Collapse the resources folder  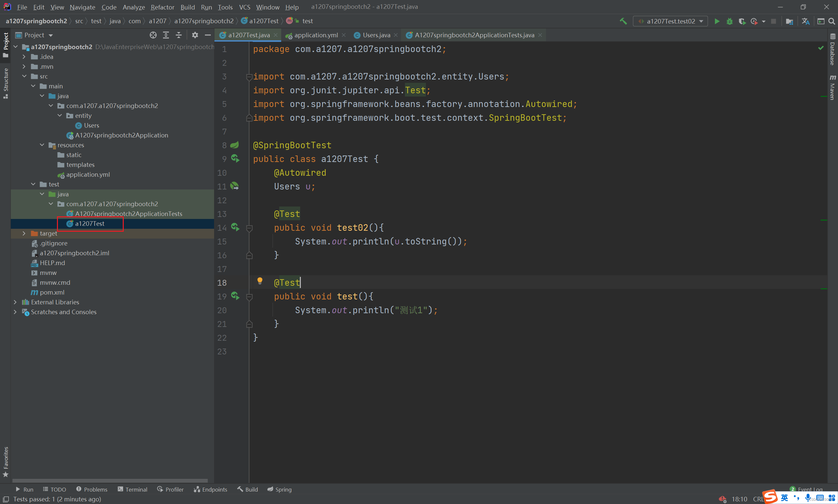42,145
